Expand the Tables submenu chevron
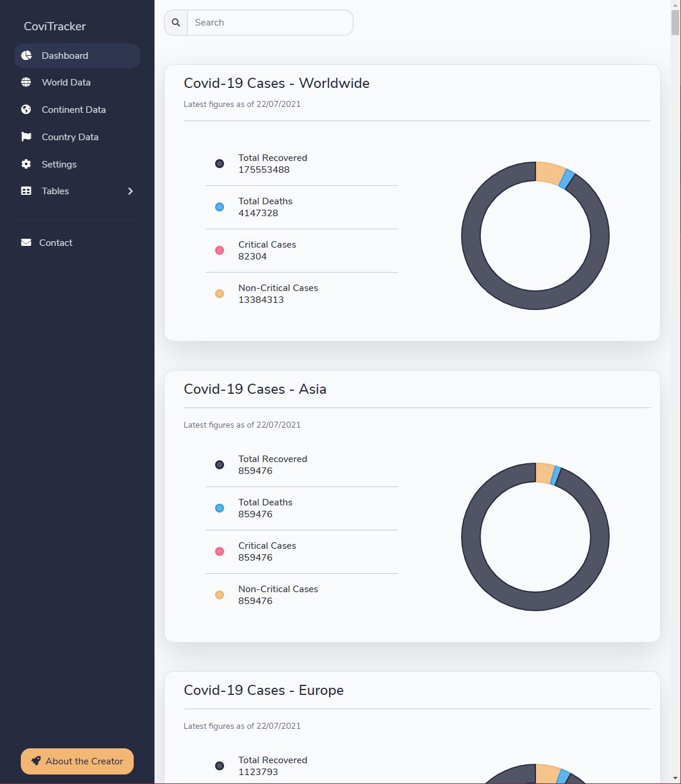Image resolution: width=681 pixels, height=784 pixels. pos(130,191)
